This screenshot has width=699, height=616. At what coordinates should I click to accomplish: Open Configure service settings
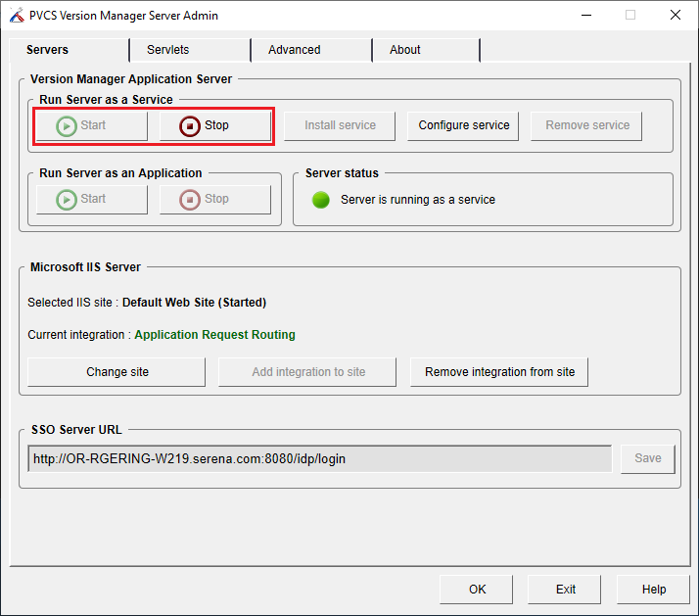pyautogui.click(x=463, y=125)
